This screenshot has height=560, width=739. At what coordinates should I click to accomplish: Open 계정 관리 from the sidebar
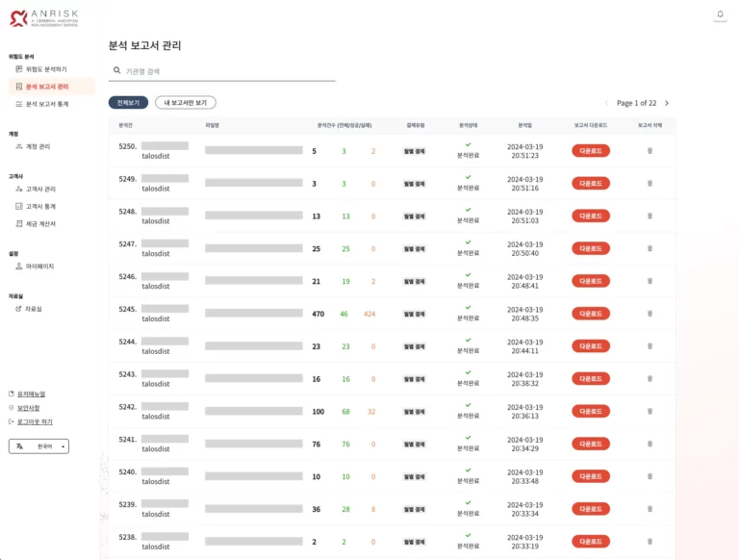click(x=38, y=146)
